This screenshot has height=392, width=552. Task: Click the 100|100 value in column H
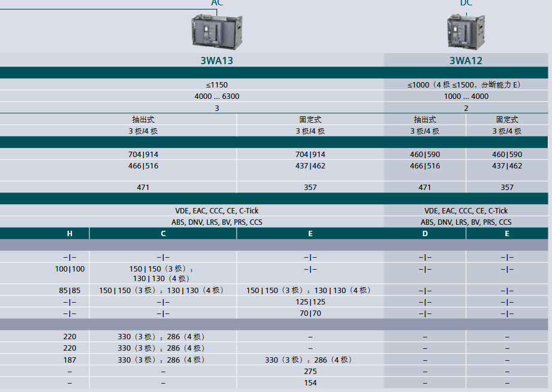pos(70,269)
